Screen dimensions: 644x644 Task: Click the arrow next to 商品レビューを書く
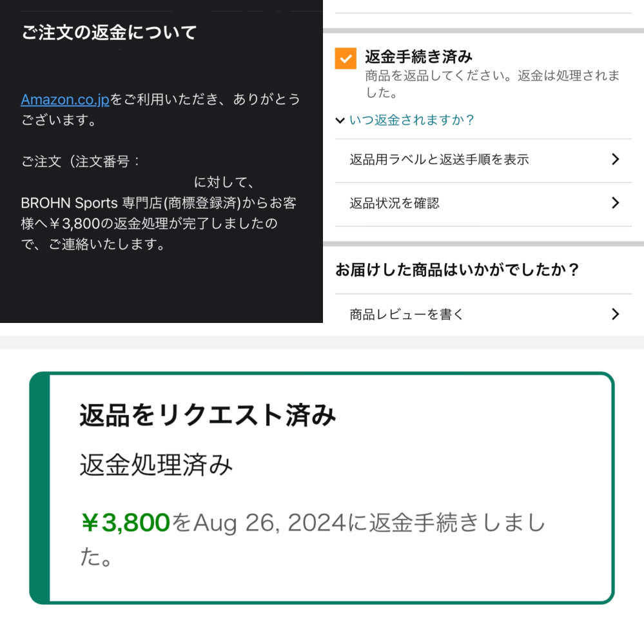[615, 314]
